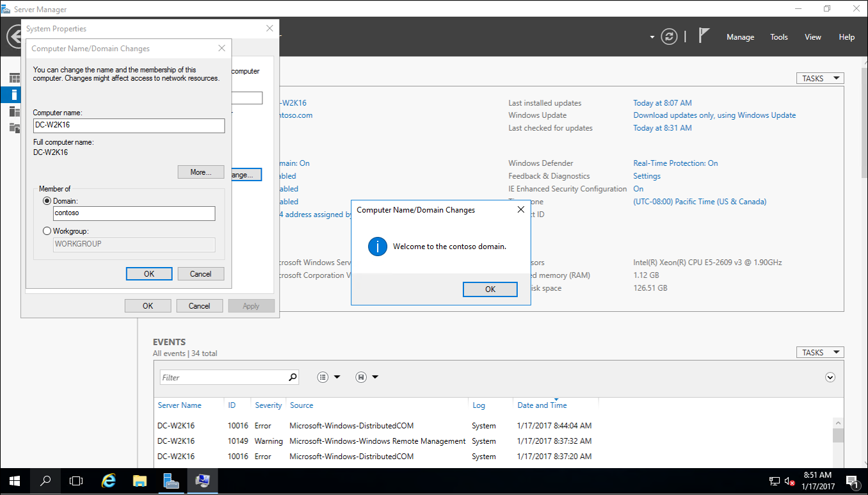Click the Events Filter input box
868x495 pixels.
[x=223, y=377]
